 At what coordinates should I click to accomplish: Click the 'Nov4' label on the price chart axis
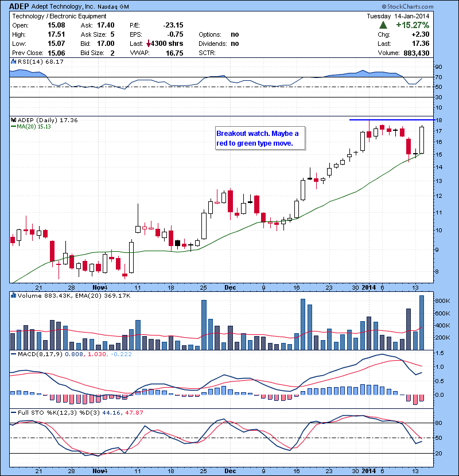(x=100, y=287)
